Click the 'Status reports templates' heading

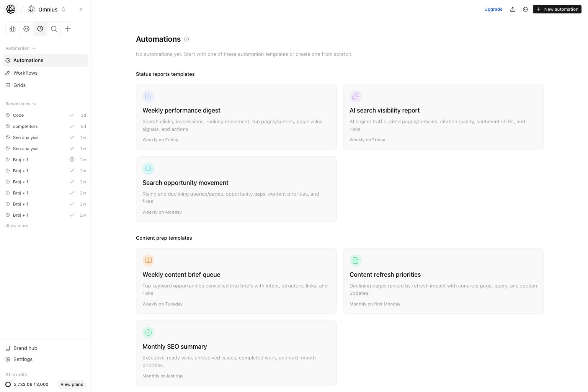click(165, 74)
